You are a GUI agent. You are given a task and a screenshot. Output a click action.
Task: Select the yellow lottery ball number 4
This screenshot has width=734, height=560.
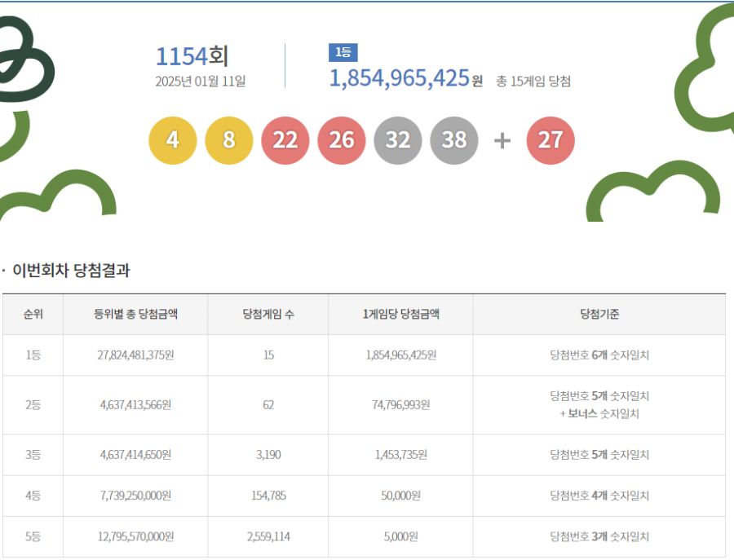(172, 140)
